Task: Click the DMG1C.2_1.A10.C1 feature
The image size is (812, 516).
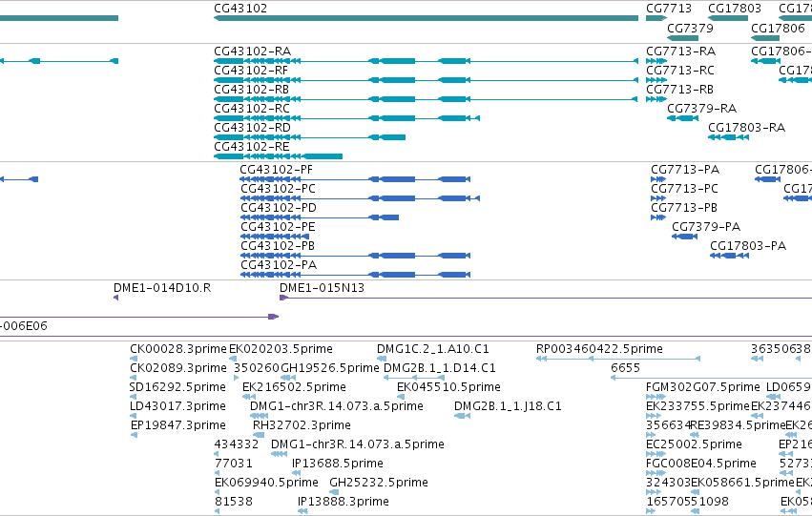Action: click(x=382, y=359)
